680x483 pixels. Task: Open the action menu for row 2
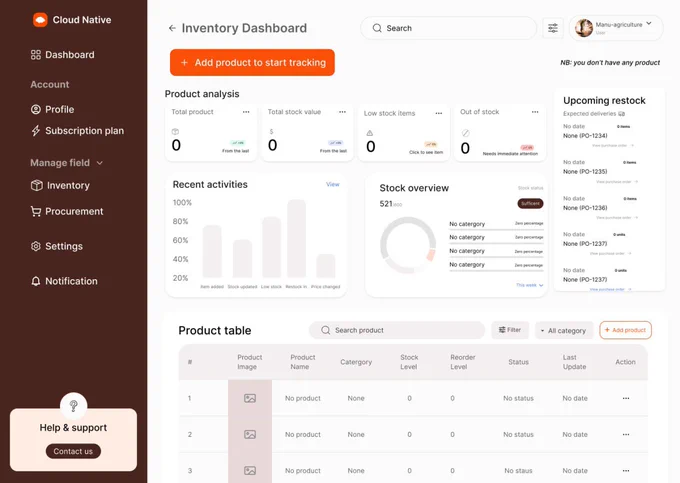[x=626, y=434]
